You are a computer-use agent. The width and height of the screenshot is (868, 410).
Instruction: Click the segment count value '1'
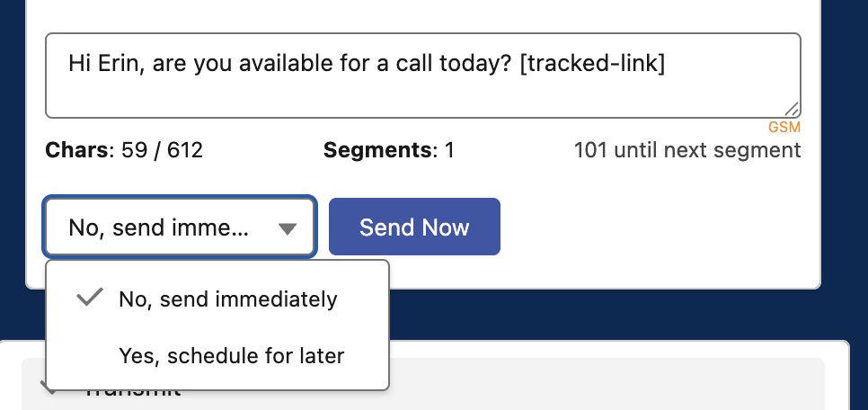(x=449, y=150)
